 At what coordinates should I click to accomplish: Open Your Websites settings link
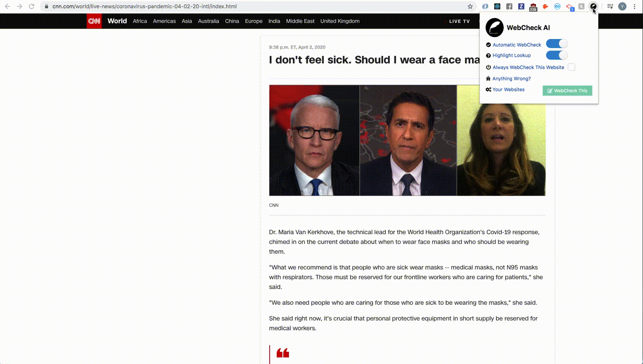point(508,90)
